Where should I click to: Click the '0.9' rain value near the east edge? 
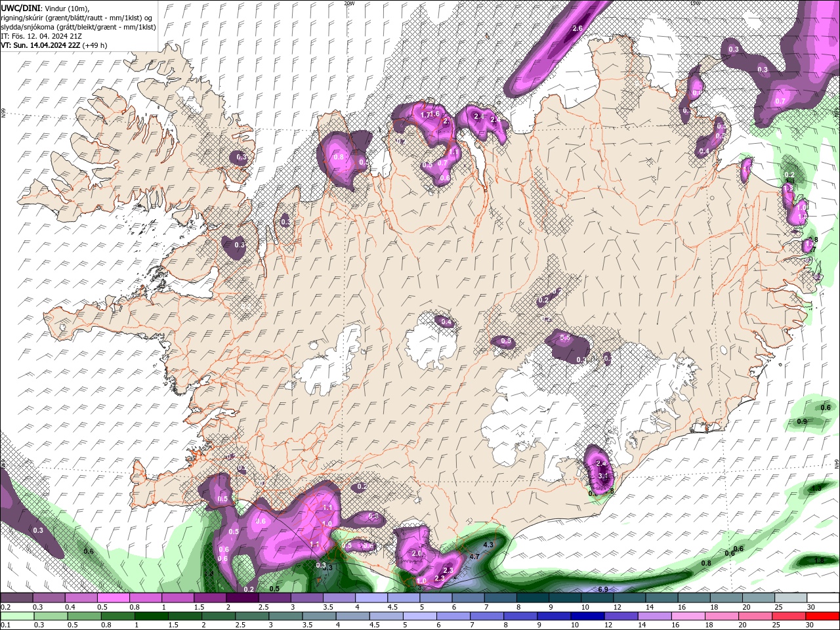tap(802, 421)
